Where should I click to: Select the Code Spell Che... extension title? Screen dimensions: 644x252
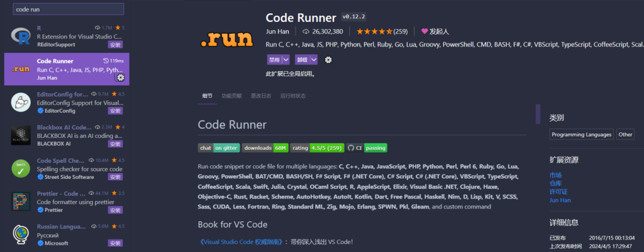coord(61,160)
